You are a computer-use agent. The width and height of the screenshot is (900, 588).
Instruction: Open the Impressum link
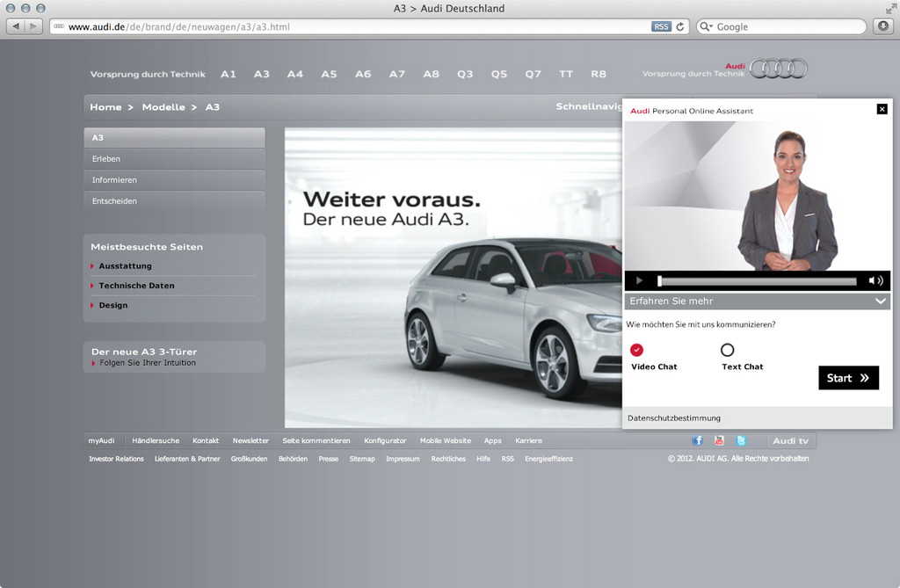(403, 459)
